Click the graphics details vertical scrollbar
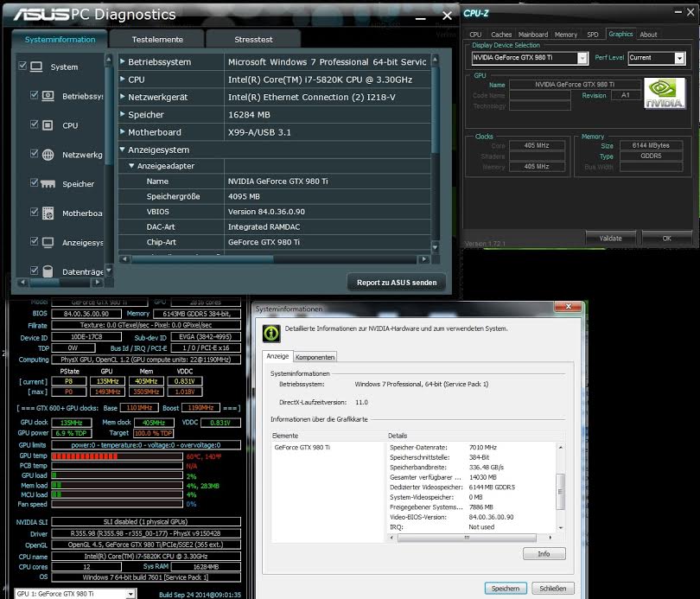This screenshot has width=700, height=599. (x=560, y=487)
